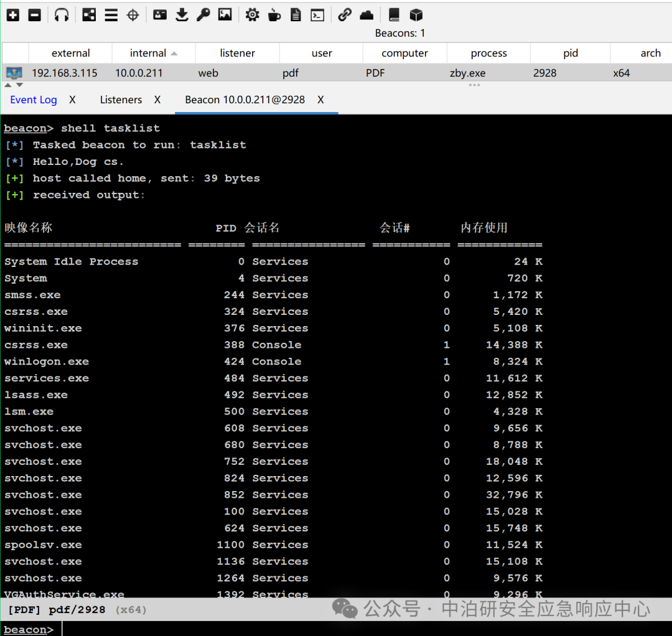Toggle sort arrow beside internal header

point(174,54)
